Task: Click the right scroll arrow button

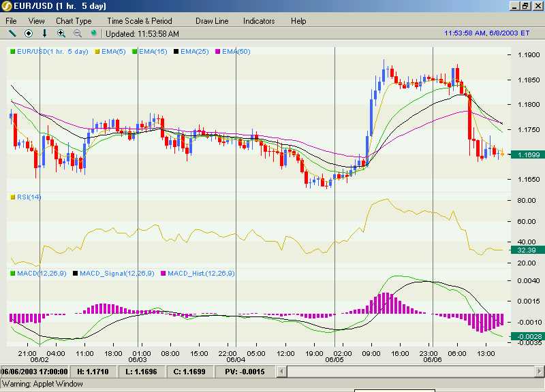Action: [x=540, y=372]
